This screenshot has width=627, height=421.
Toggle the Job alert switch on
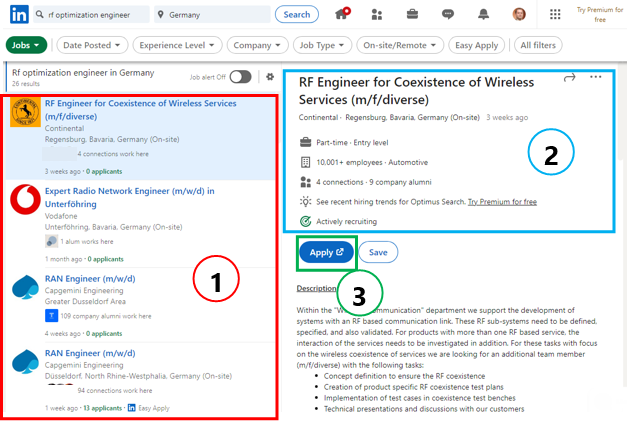coord(240,76)
